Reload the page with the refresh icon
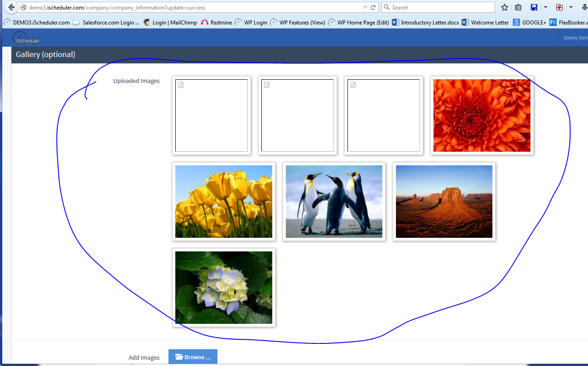 tap(373, 8)
